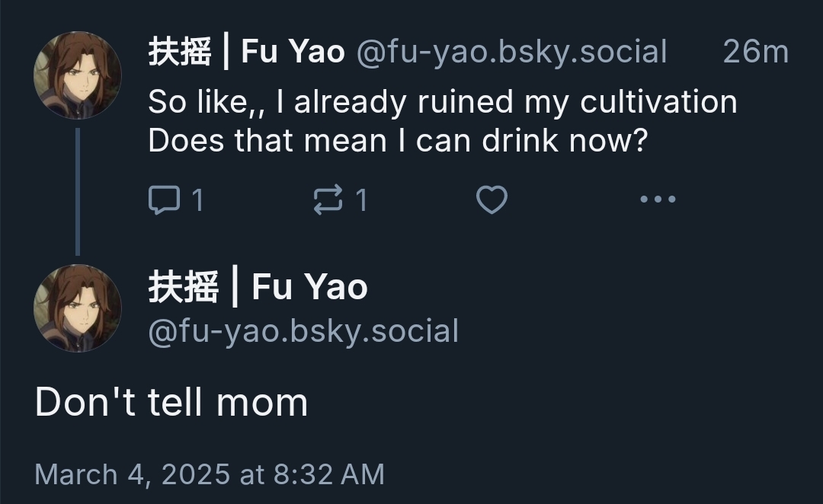The height and width of the screenshot is (504, 823).
Task: Open Fu Yao's avatar on the parent post
Action: pos(77,75)
